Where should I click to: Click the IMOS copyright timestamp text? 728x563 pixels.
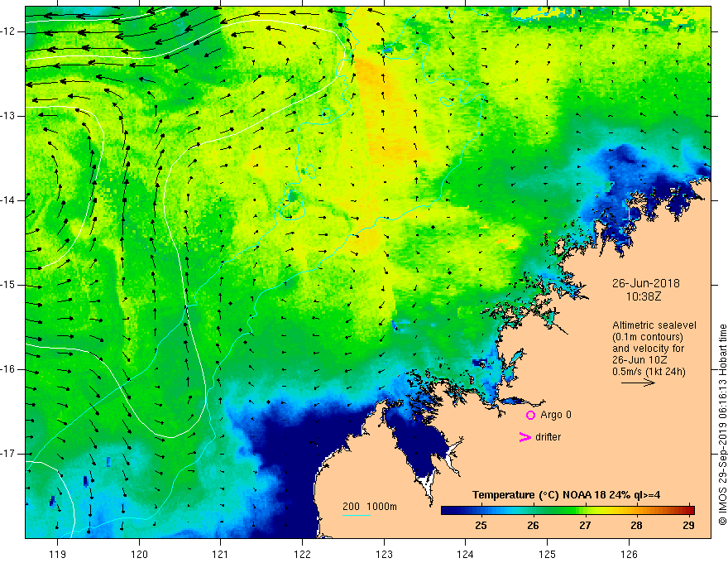coord(722,425)
